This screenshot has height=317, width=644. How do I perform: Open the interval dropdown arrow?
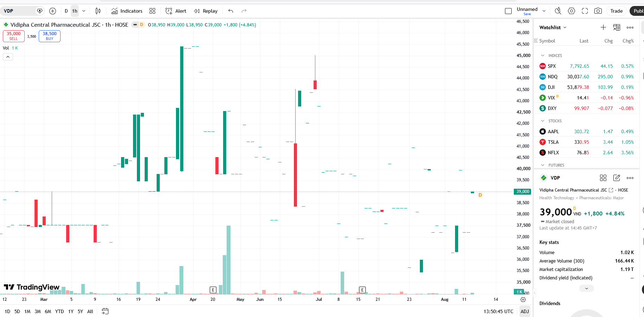coord(84,11)
